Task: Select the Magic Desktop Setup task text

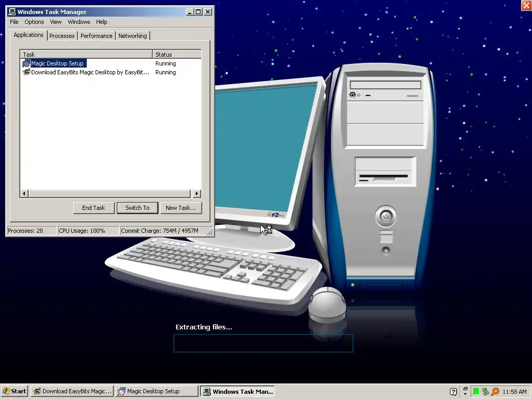Action: [x=57, y=63]
